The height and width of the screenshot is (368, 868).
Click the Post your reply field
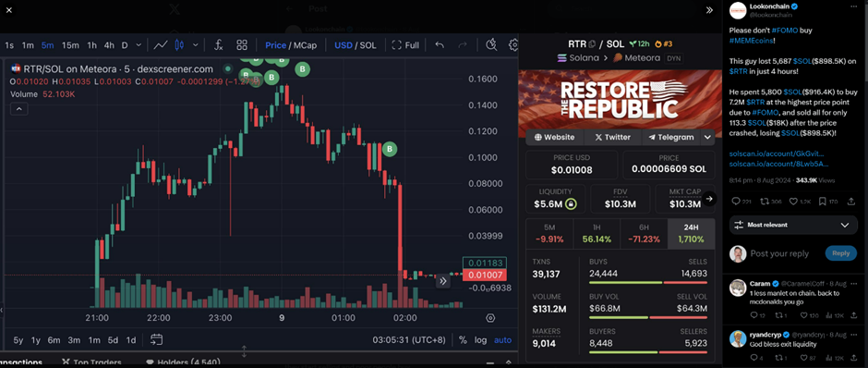coord(779,254)
